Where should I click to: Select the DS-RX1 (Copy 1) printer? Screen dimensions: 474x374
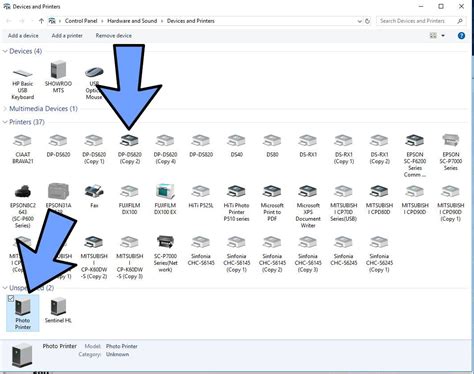tap(344, 149)
